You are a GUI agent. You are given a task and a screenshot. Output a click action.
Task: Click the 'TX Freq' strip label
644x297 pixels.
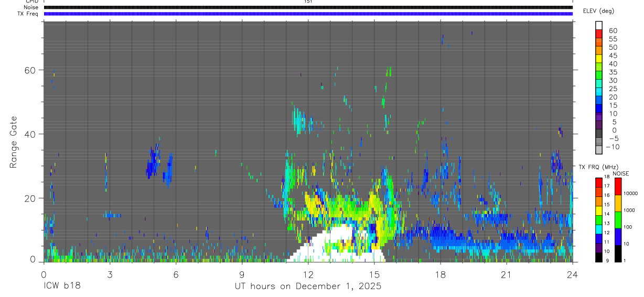pyautogui.click(x=28, y=14)
